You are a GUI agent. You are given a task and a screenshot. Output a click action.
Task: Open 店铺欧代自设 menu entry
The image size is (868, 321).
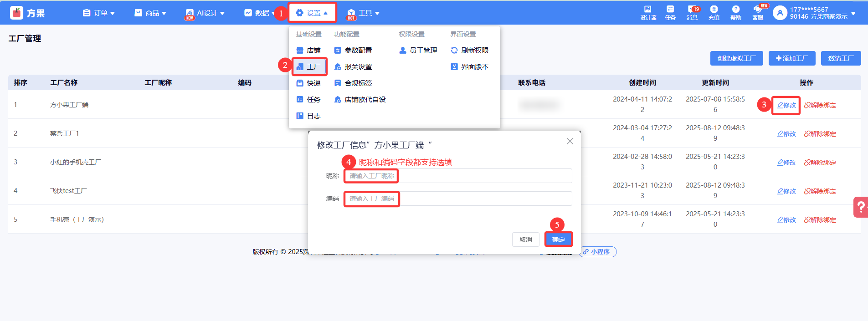point(360,100)
